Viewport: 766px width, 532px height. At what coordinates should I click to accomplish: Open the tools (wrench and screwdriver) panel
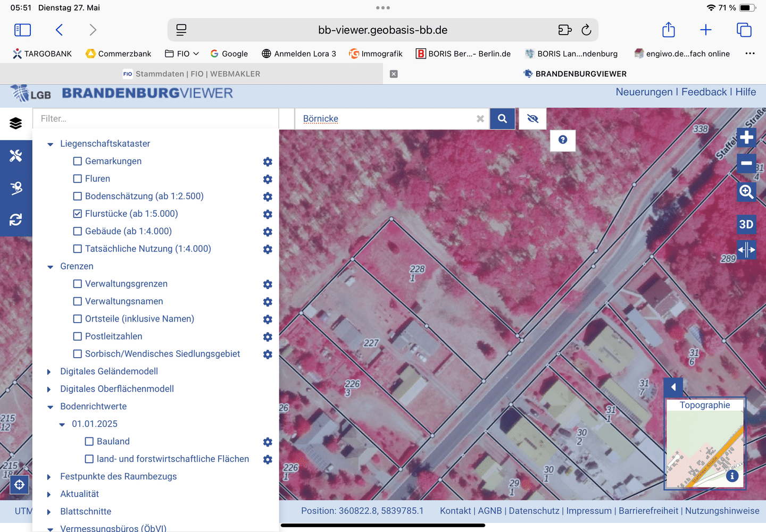coord(16,156)
